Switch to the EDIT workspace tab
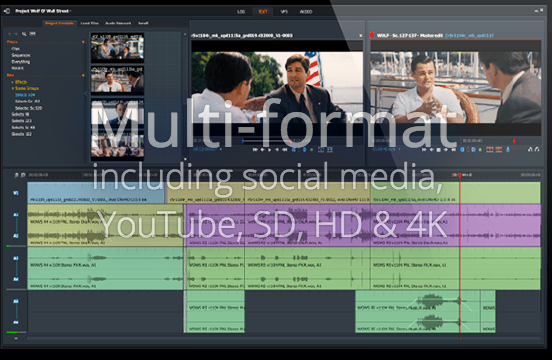Screen dimensions: 552x360 pyautogui.click(x=263, y=12)
